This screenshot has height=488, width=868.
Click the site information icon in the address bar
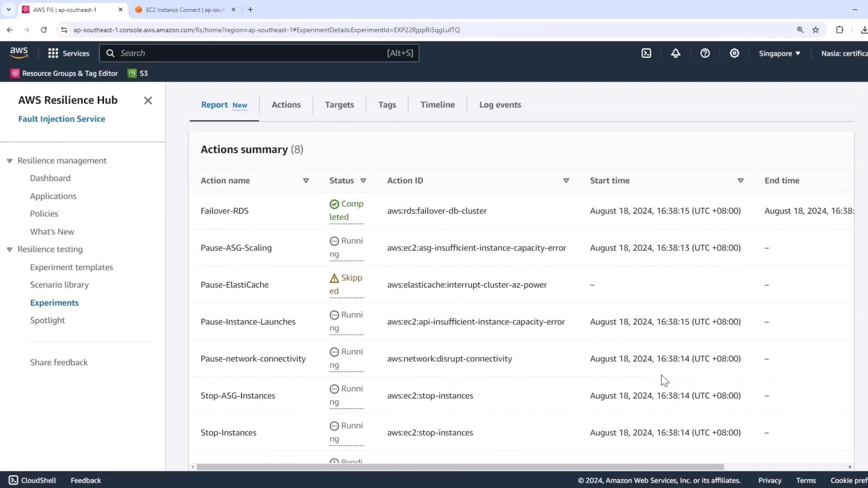[x=64, y=30]
